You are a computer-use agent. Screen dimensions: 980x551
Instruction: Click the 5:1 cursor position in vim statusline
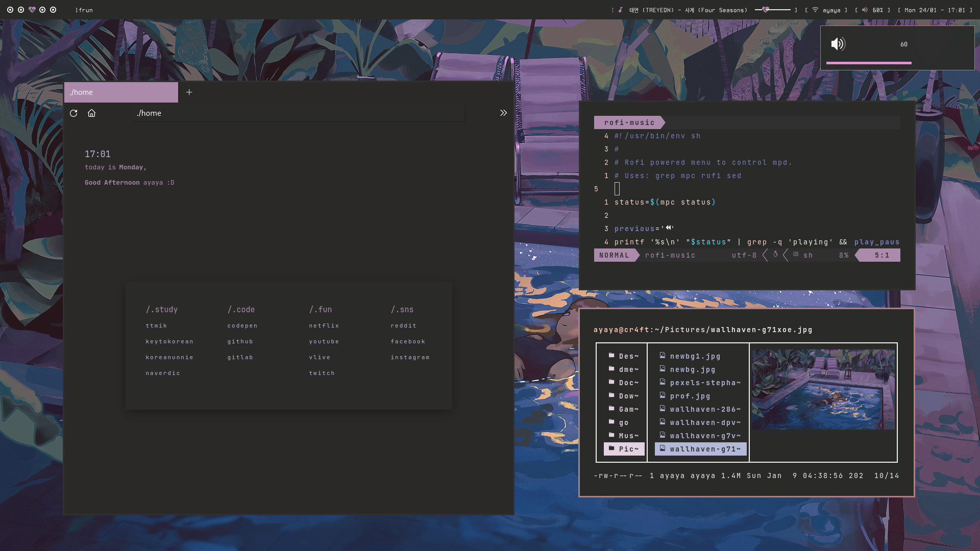[882, 255]
